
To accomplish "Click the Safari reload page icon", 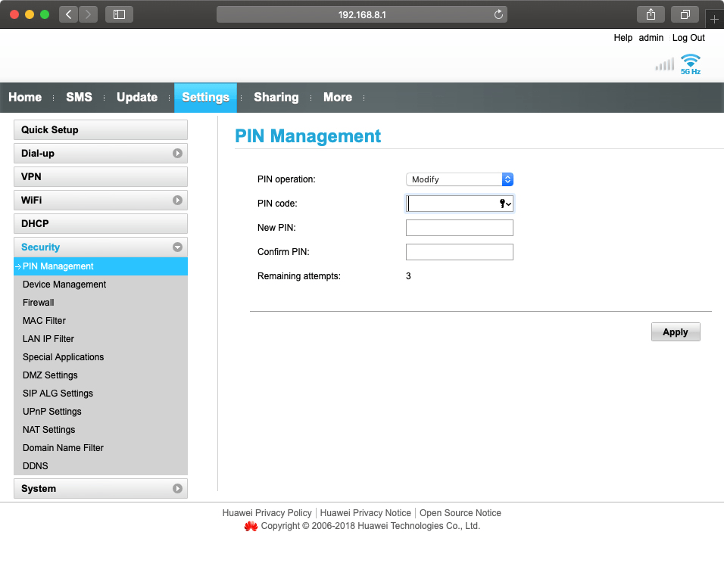I will point(498,14).
